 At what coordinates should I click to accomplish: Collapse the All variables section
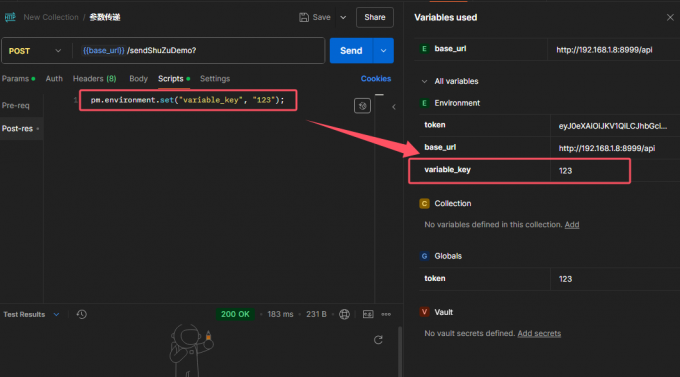pyautogui.click(x=425, y=81)
